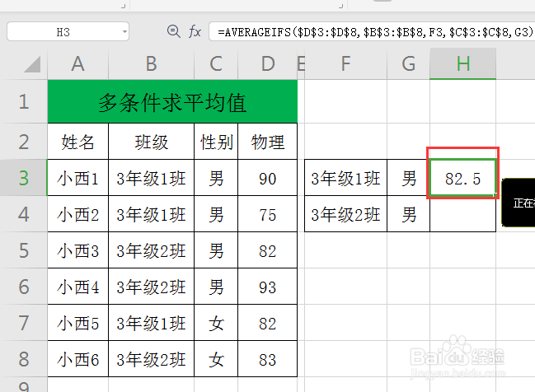Click the green title cell 多条件求平均值
The width and height of the screenshot is (535, 392).
point(172,101)
